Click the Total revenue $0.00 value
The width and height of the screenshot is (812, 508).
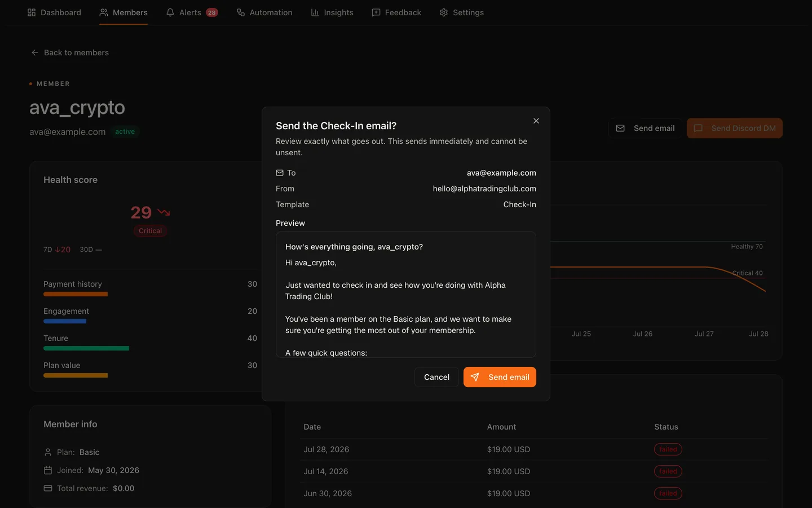tap(123, 488)
